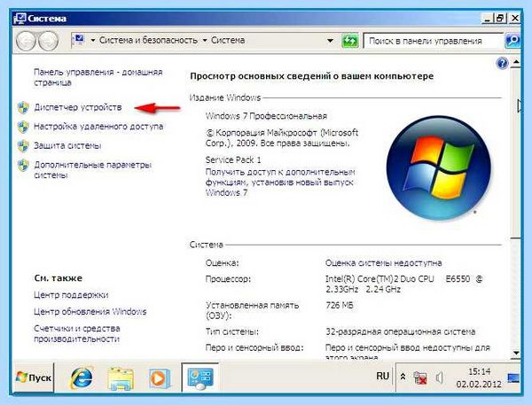Click installed memory value 726 МБ
This screenshot has width=532, height=405.
tap(340, 305)
